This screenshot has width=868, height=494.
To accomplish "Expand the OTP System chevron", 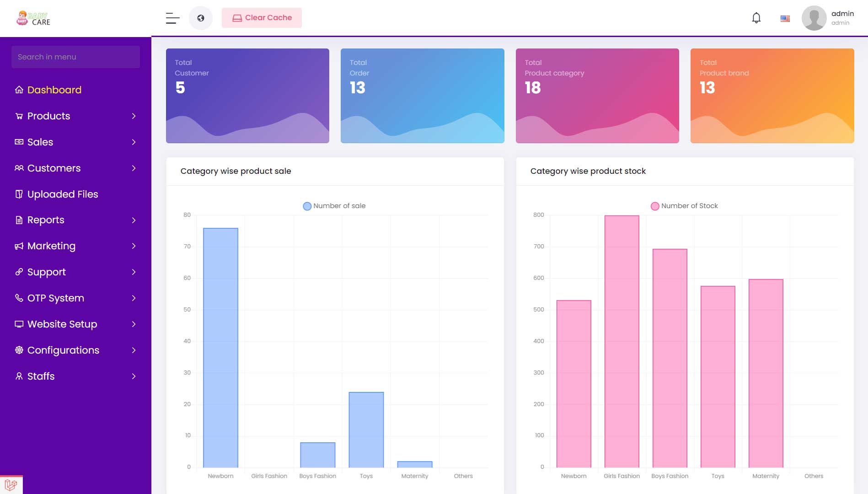I will point(134,298).
